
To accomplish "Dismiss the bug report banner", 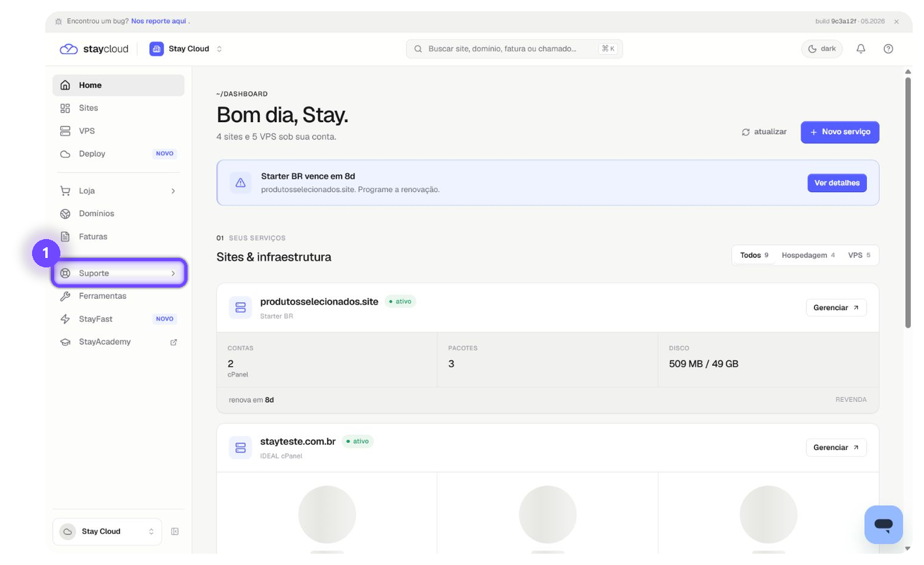I will coord(896,21).
